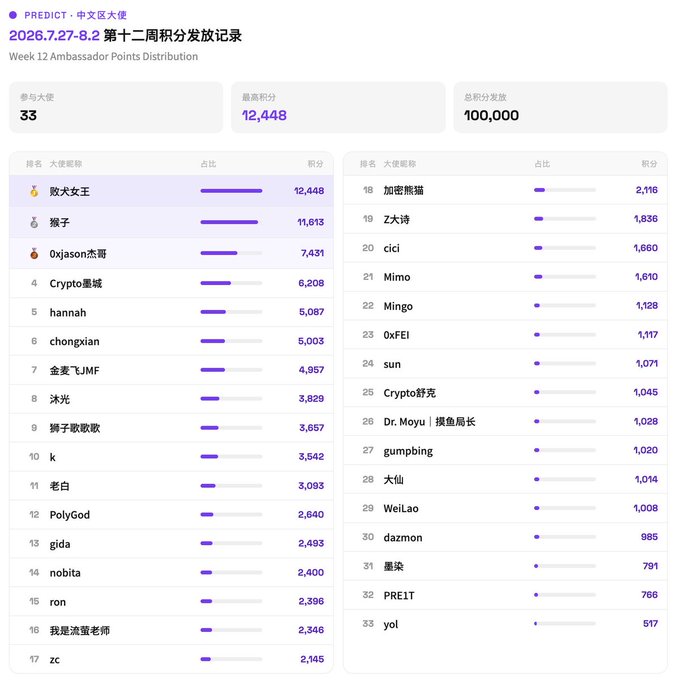675x680 pixels.
Task: Click the left table 积分 column header
Action: tap(315, 164)
